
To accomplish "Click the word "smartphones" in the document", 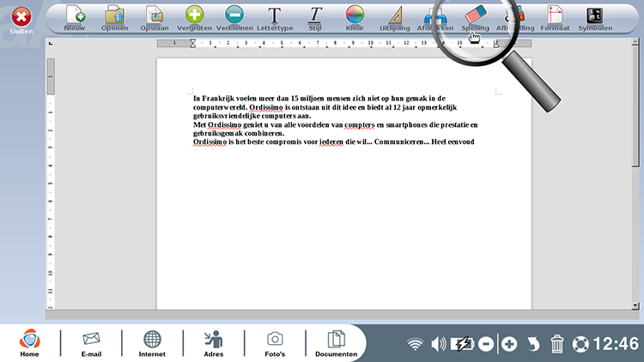I will pos(407,124).
